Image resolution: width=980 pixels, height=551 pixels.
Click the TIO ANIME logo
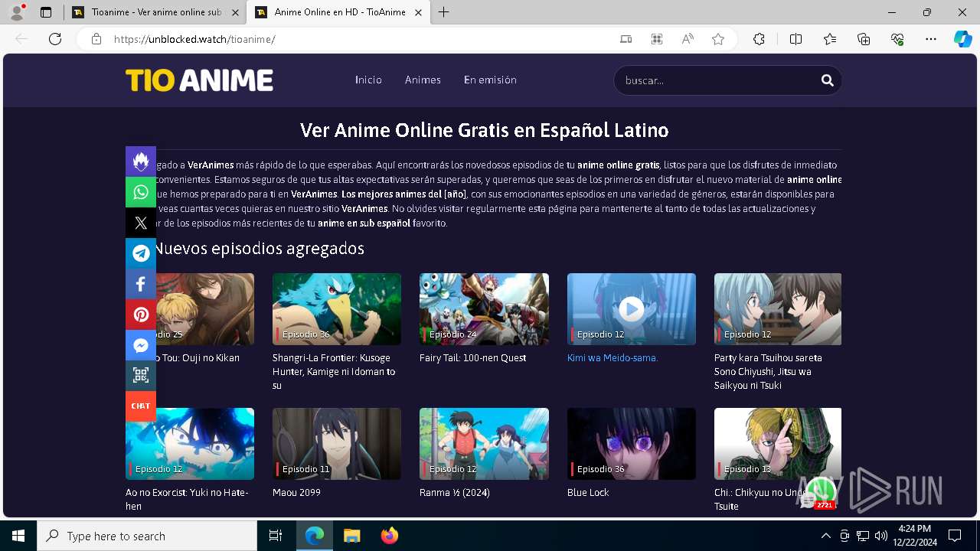click(x=199, y=80)
